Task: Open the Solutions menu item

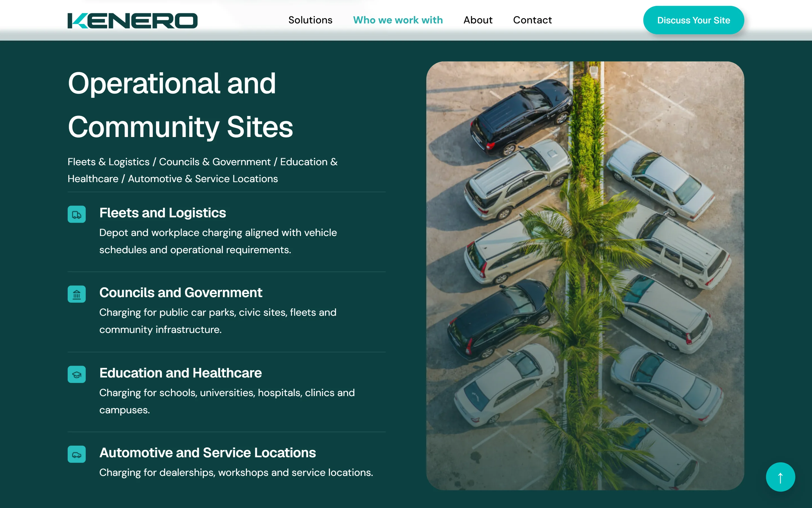Action: (310, 20)
